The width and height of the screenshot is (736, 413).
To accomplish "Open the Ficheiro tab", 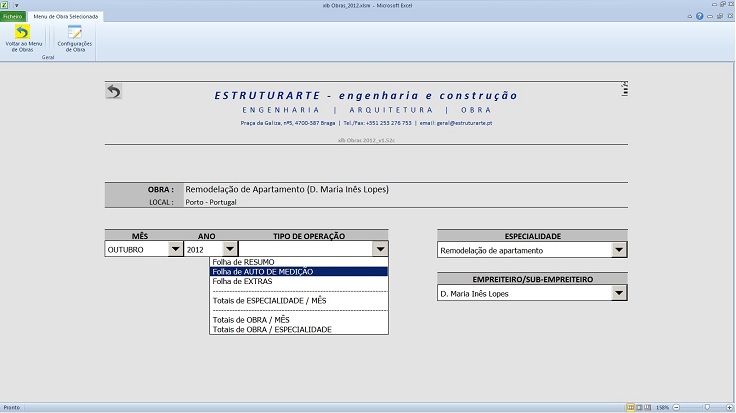I will tap(13, 17).
